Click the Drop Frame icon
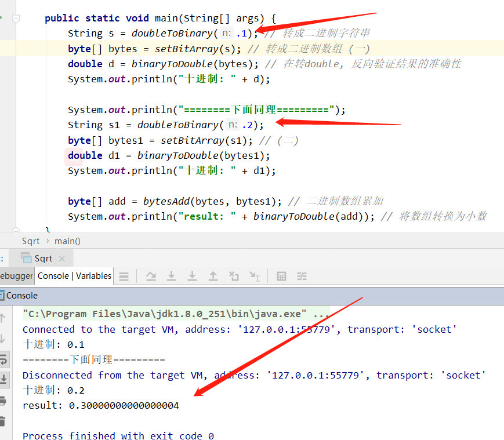 coord(234,276)
